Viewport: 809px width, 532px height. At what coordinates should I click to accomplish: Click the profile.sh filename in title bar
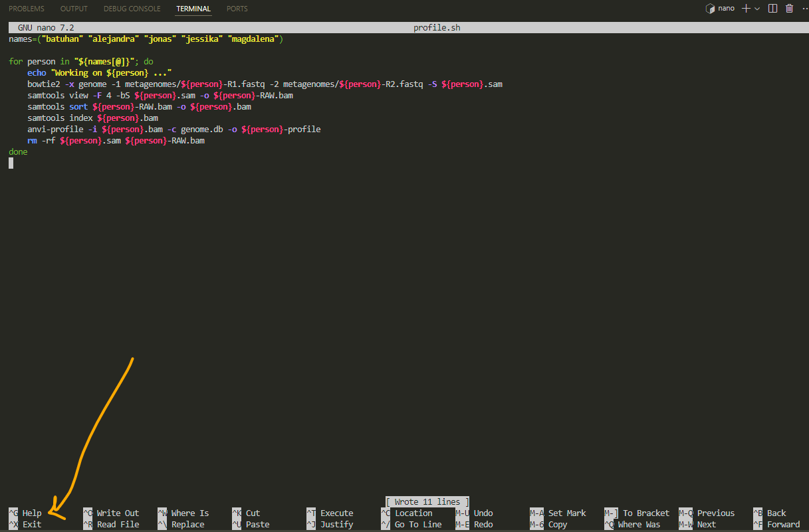[x=437, y=28]
